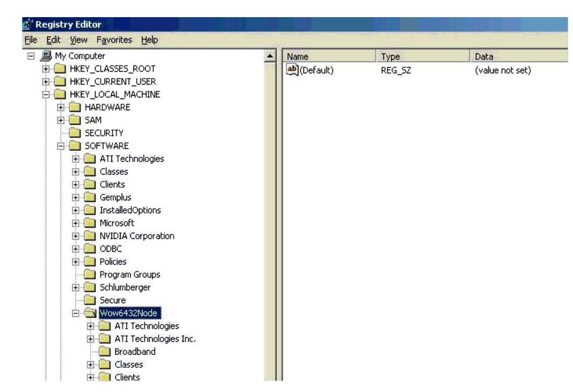
Task: Expand the HKEY_CURRENT_USER key
Action: pos(47,82)
